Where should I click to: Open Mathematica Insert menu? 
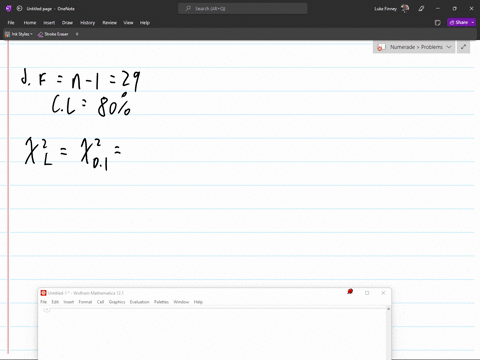[69, 302]
